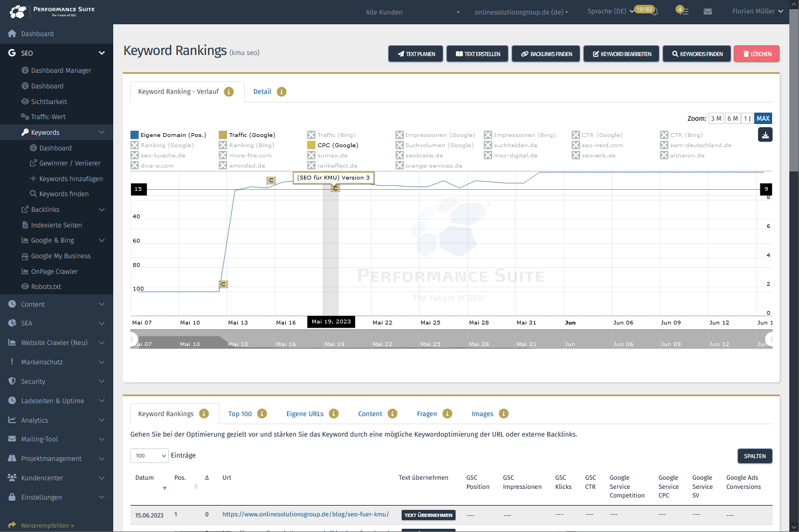Click the Weiterempfehlen link in sidebar

[47, 526]
